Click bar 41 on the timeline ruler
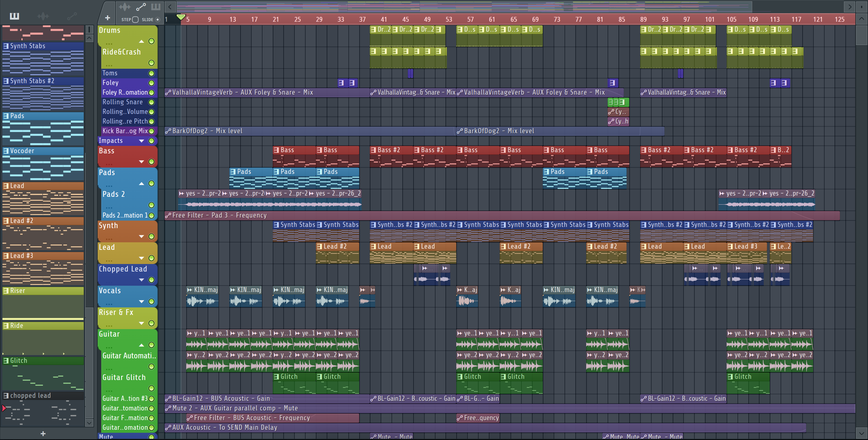 pos(384,19)
